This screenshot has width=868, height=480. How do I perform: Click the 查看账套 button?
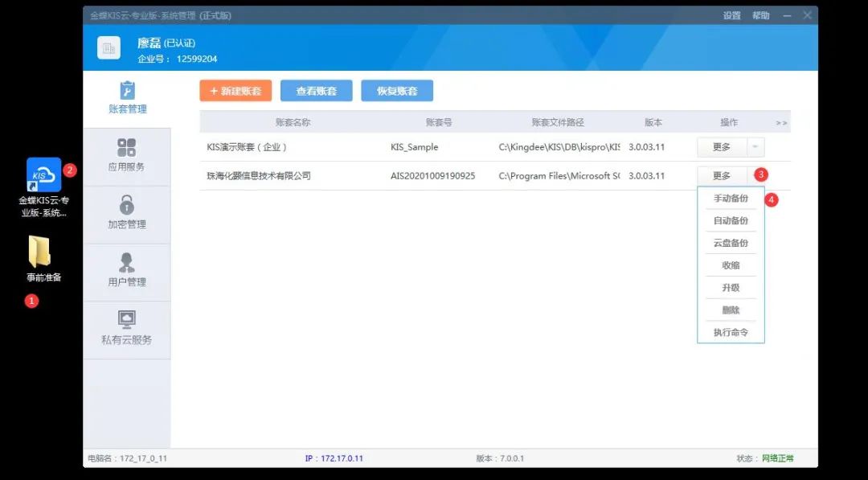tap(316, 91)
